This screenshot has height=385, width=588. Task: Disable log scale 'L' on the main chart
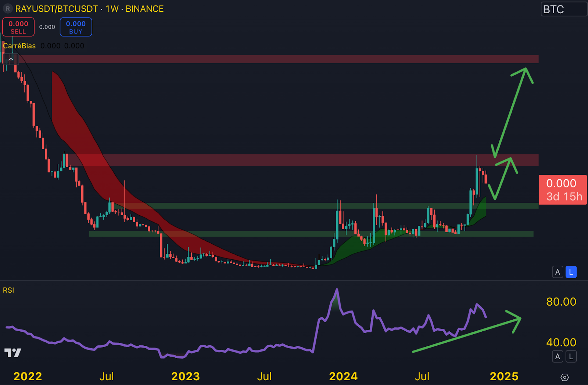click(x=570, y=272)
